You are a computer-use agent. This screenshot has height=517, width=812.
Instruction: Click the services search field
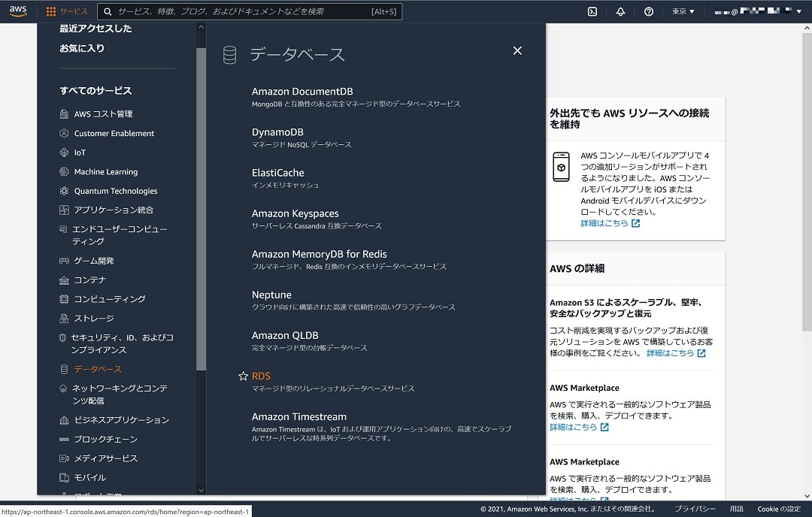coord(250,11)
